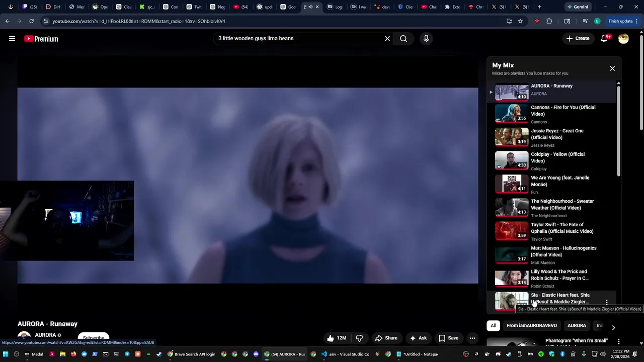Open the Gemini button in title bar

coord(577,7)
